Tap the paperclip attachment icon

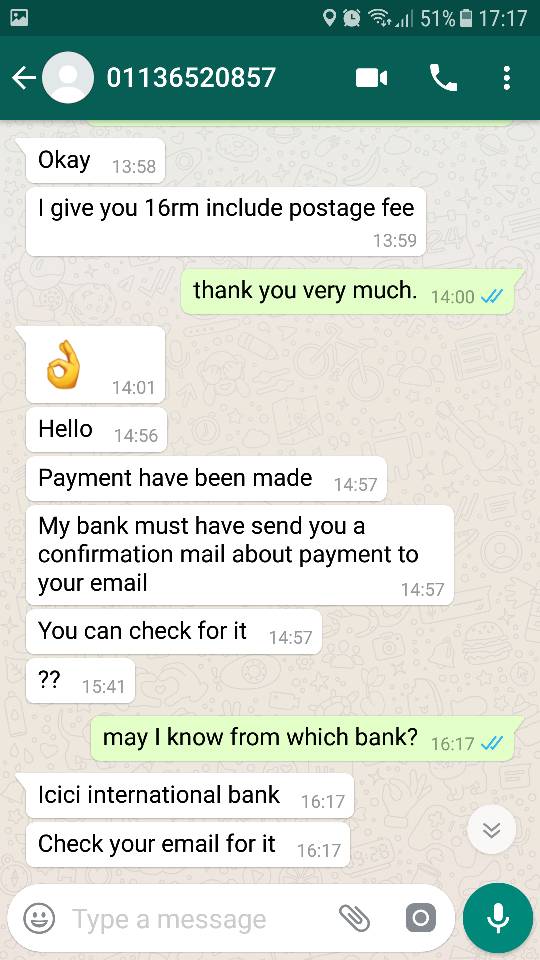click(355, 918)
